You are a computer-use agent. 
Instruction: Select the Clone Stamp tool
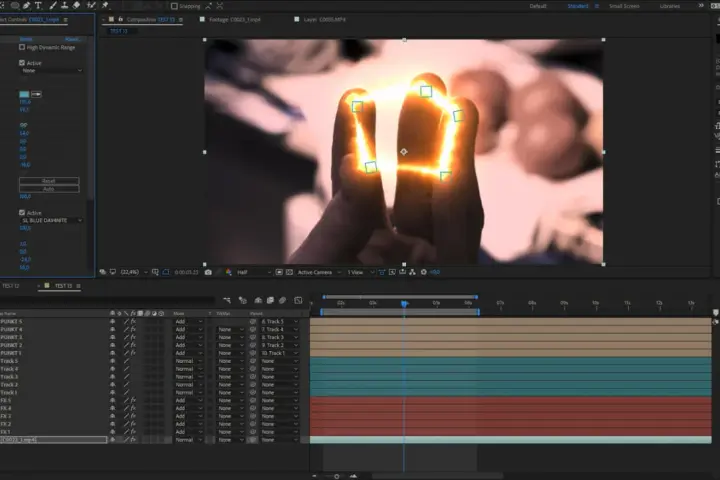pyautogui.click(x=65, y=6)
